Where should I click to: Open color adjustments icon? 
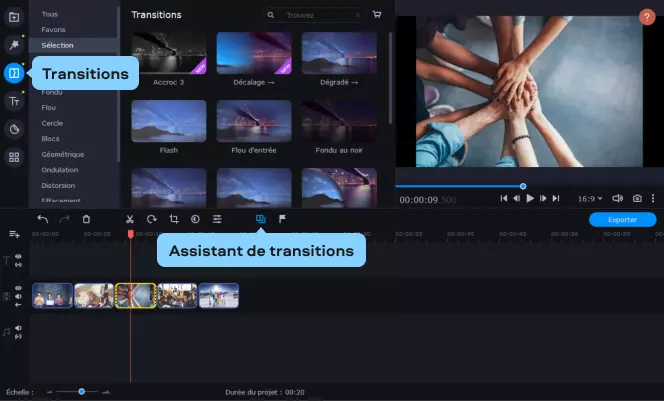(x=195, y=219)
